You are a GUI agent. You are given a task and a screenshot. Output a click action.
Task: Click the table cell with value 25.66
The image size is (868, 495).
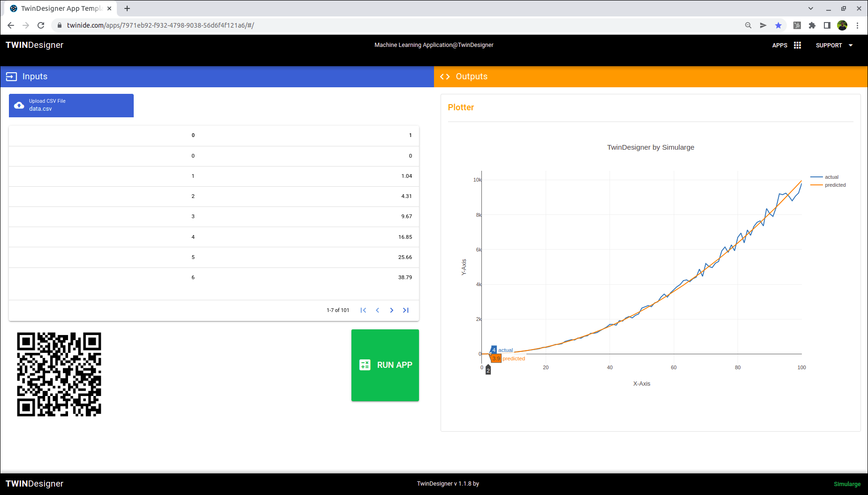pyautogui.click(x=405, y=257)
